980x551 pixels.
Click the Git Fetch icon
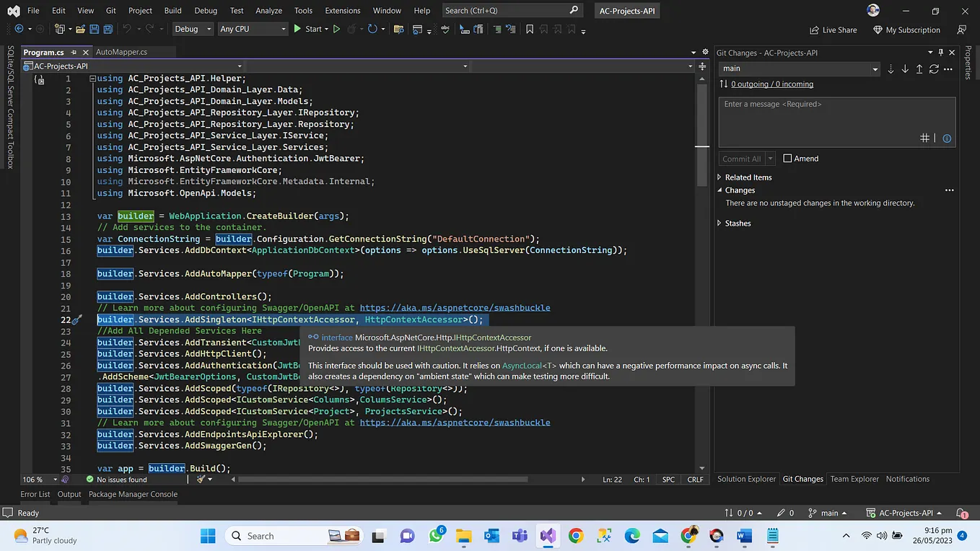pyautogui.click(x=891, y=69)
